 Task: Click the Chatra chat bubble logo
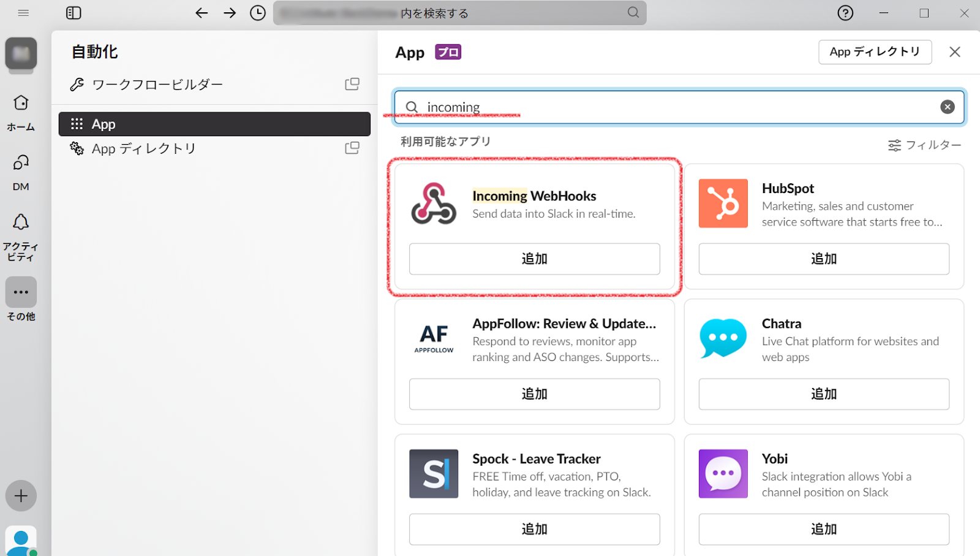point(723,338)
